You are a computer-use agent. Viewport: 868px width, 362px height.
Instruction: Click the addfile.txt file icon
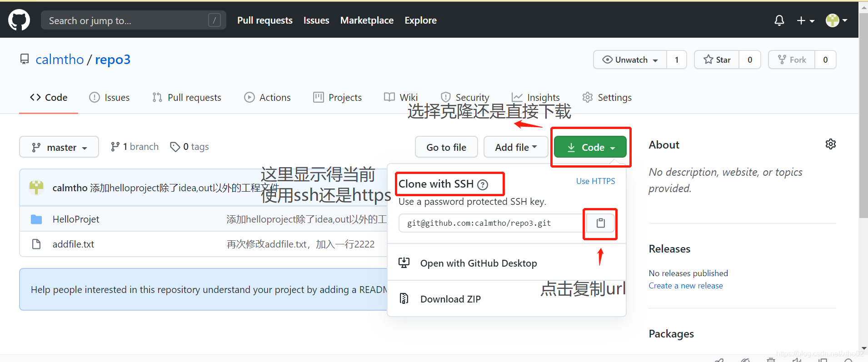36,244
